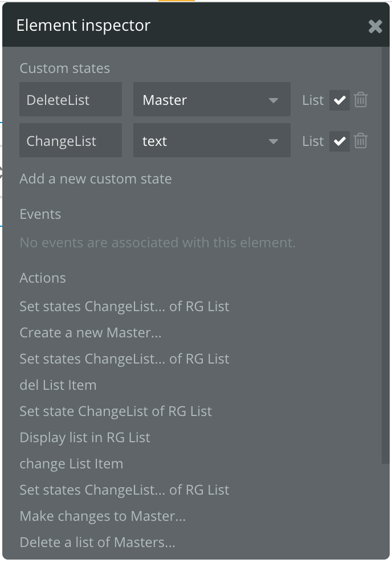This screenshot has width=392, height=563.
Task: Close the Element inspector panel
Action: tap(375, 26)
